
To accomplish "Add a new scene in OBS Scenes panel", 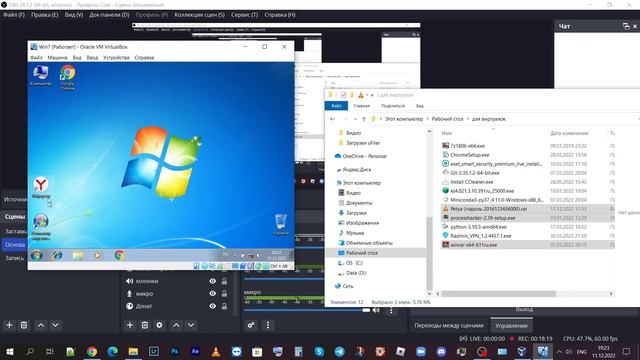I will 9,325.
